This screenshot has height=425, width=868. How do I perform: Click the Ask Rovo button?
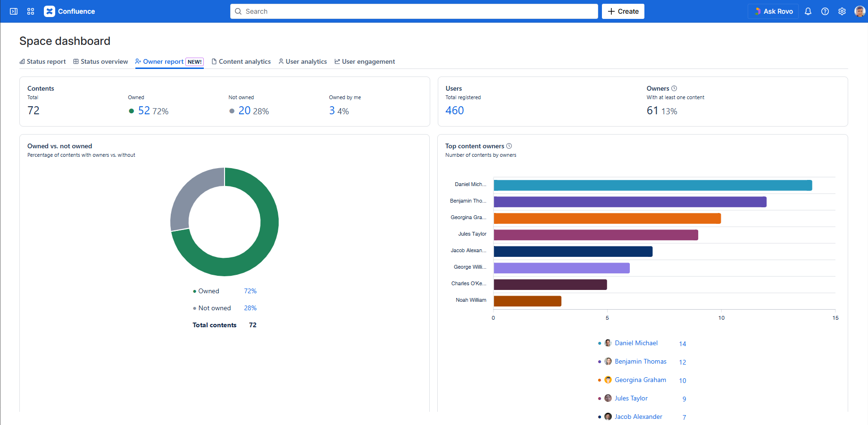(x=773, y=11)
